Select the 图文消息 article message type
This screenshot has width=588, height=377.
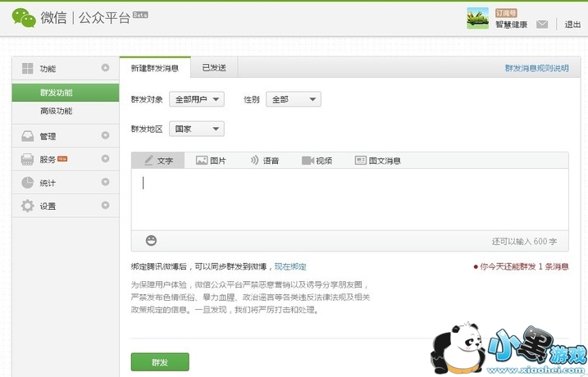pos(377,161)
